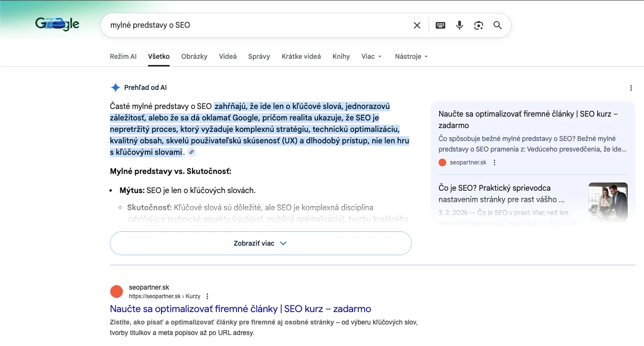The width and height of the screenshot is (644, 346).
Task: Open the Nástroje dropdown
Action: coord(411,56)
